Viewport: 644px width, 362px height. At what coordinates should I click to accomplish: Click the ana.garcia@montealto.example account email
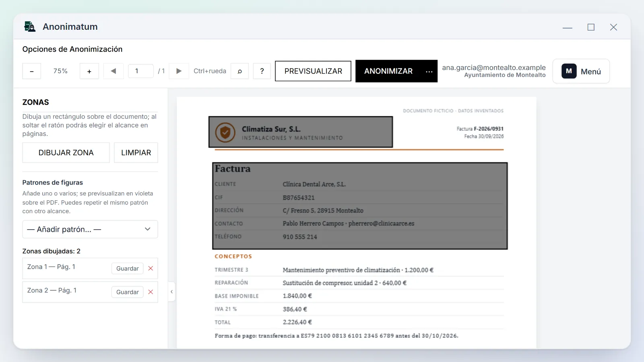point(494,68)
